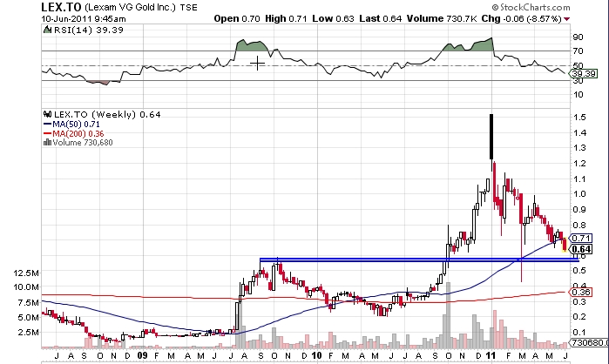Viewport: 609px width, 364px height.
Task: Click the 2.5M volume axis label
Action: (29, 332)
